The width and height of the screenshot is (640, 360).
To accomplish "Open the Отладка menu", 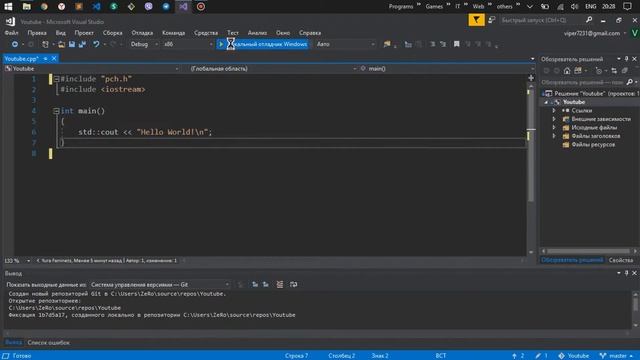I will 142,33.
